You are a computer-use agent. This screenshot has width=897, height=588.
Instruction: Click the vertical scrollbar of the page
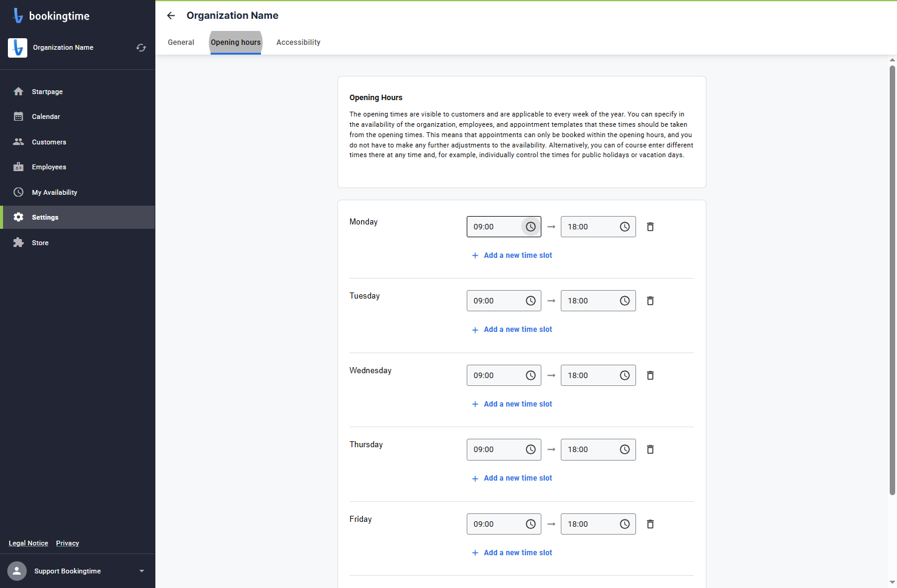892,280
